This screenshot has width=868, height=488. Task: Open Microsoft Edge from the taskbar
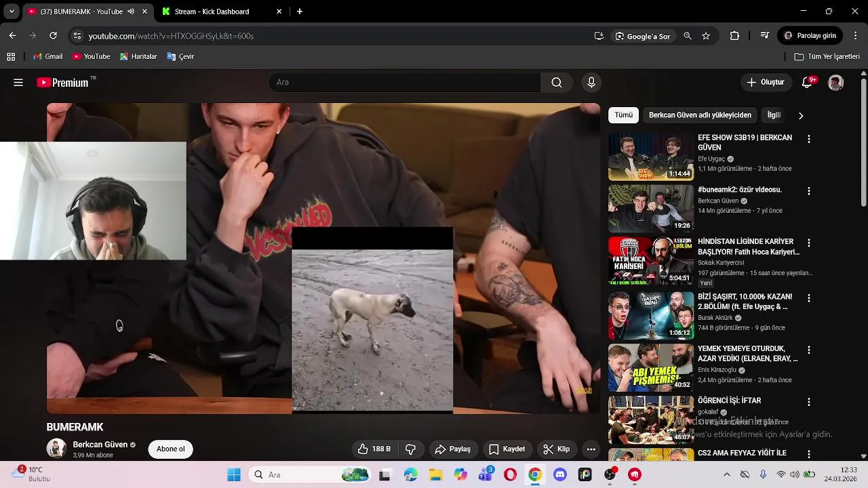411,475
